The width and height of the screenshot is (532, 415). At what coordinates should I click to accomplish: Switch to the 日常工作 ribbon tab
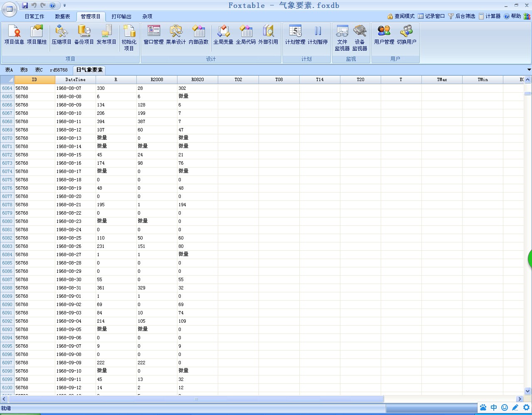(x=34, y=17)
